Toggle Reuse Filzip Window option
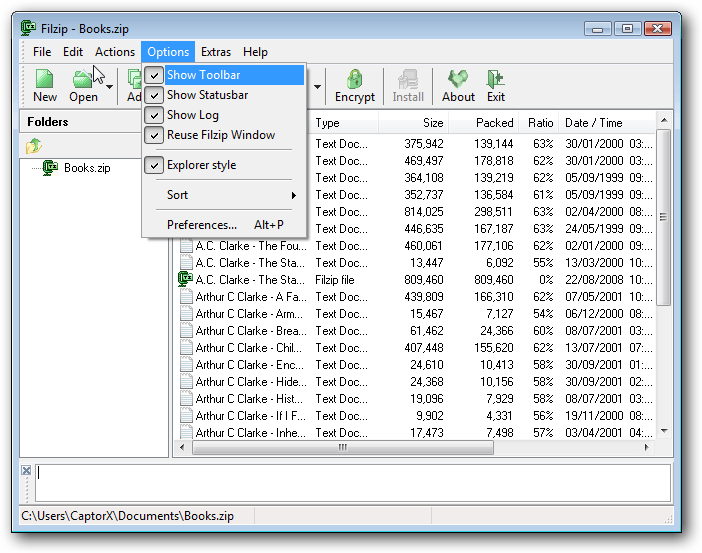 (x=224, y=135)
